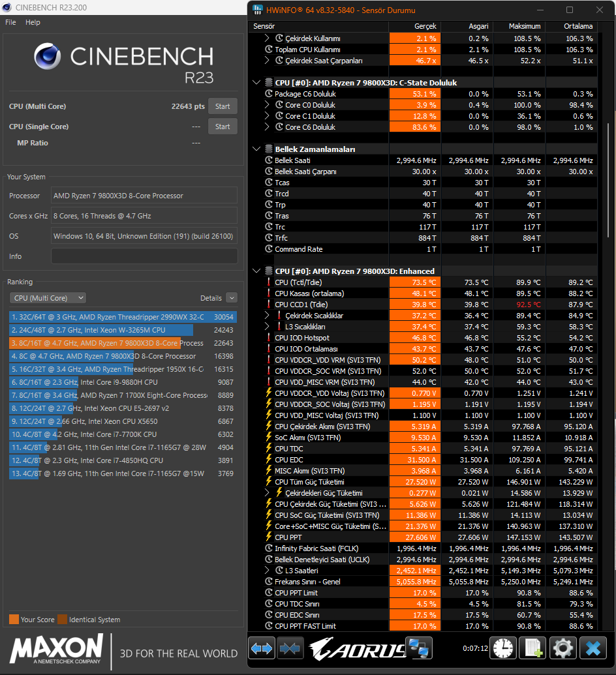Viewport: 616px width, 675px height.
Task: Click the Info input field in Cinebench
Action: click(x=144, y=256)
